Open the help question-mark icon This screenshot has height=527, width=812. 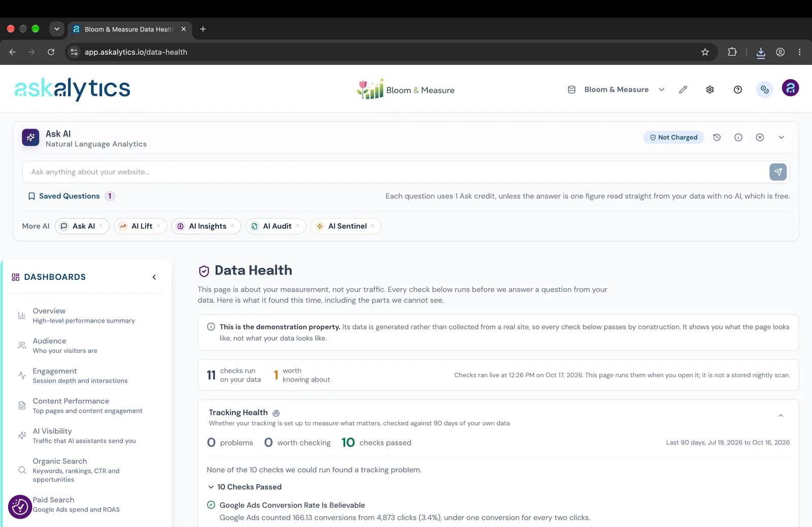pos(738,90)
